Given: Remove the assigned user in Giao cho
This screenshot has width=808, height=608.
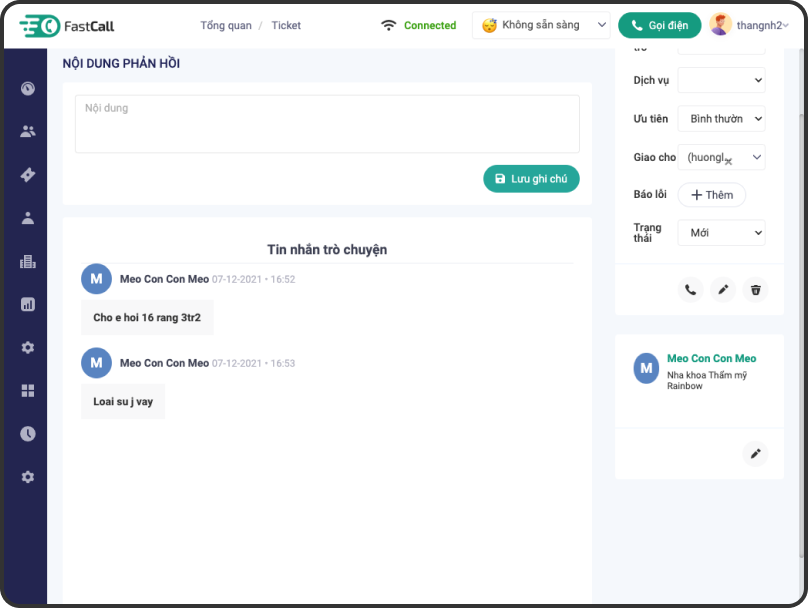Looking at the screenshot, I should (728, 160).
